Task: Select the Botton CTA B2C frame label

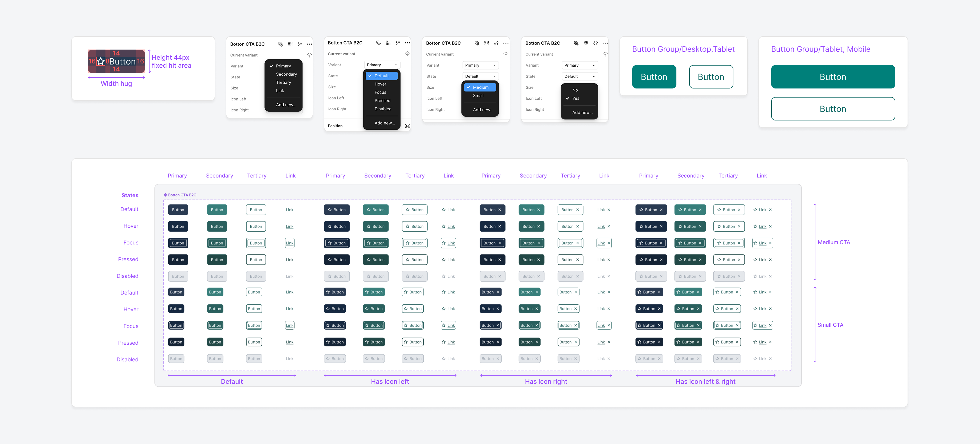Action: click(x=182, y=195)
